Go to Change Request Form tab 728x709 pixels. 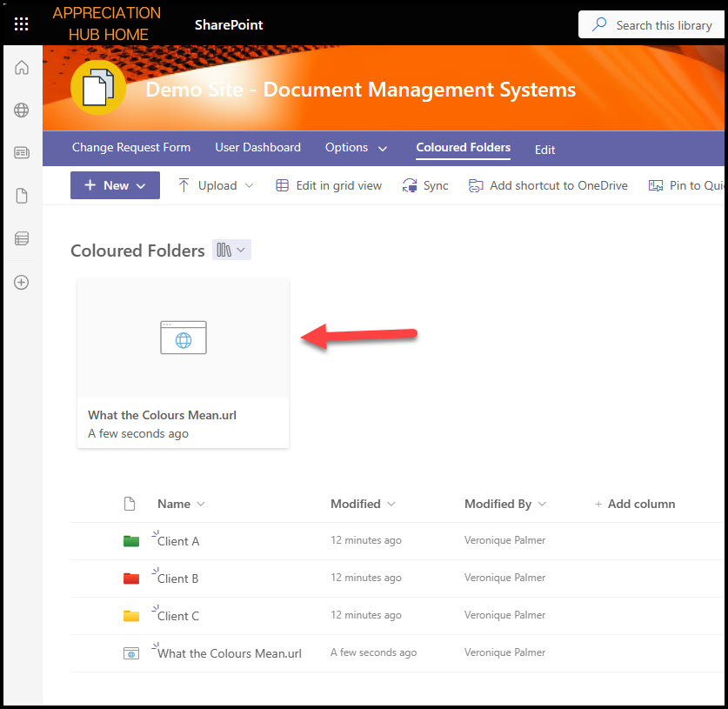click(x=131, y=148)
